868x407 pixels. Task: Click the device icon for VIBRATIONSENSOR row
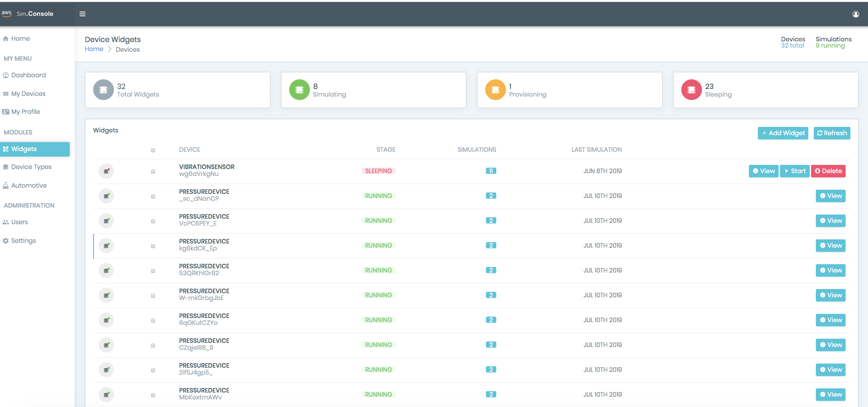[106, 171]
